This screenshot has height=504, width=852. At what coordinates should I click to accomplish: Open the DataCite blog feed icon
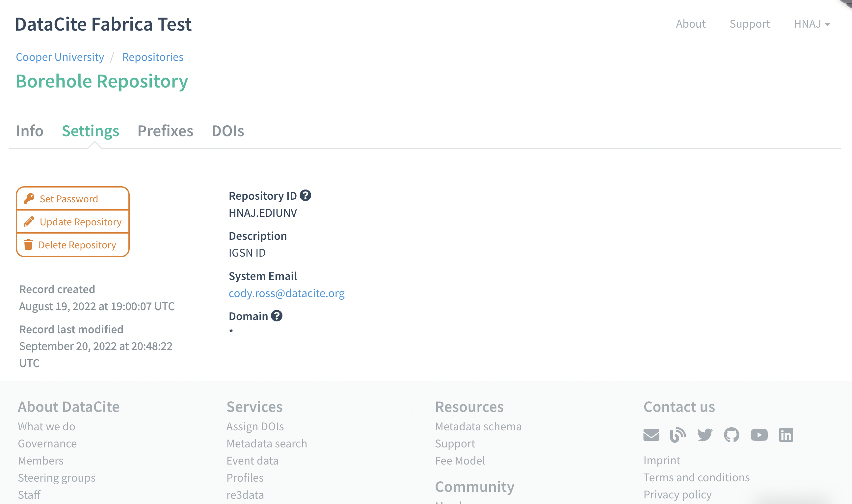coord(678,435)
